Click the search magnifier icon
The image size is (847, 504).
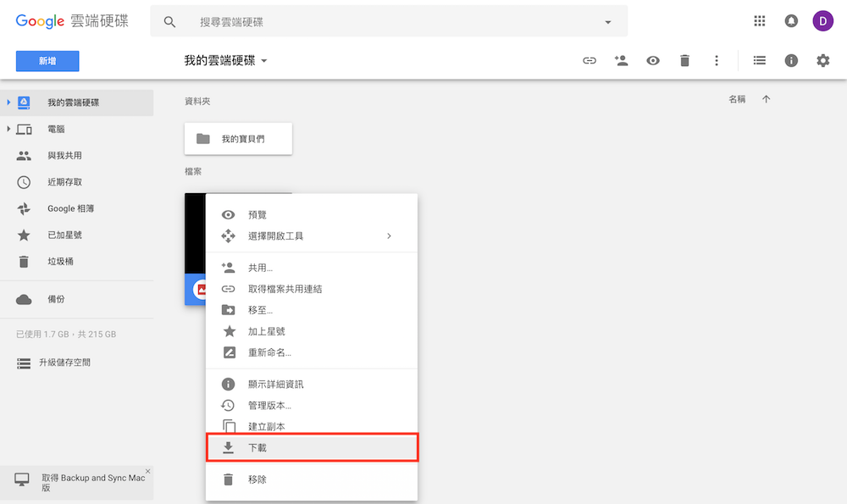pyautogui.click(x=169, y=22)
